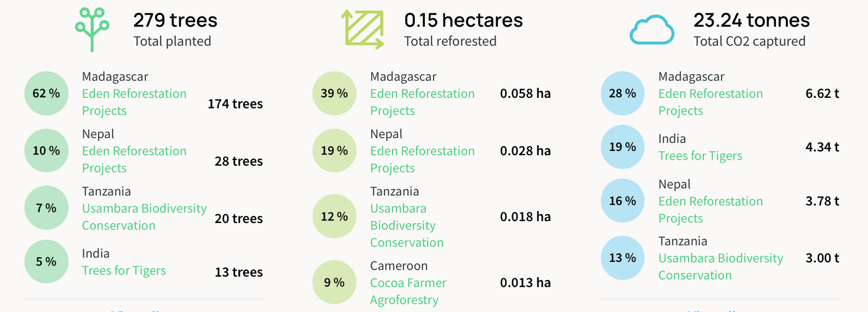Viewport: 868px width, 312px height.
Task: Open Eden Reforestation Projects link beside 6.62 t
Action: (x=710, y=102)
